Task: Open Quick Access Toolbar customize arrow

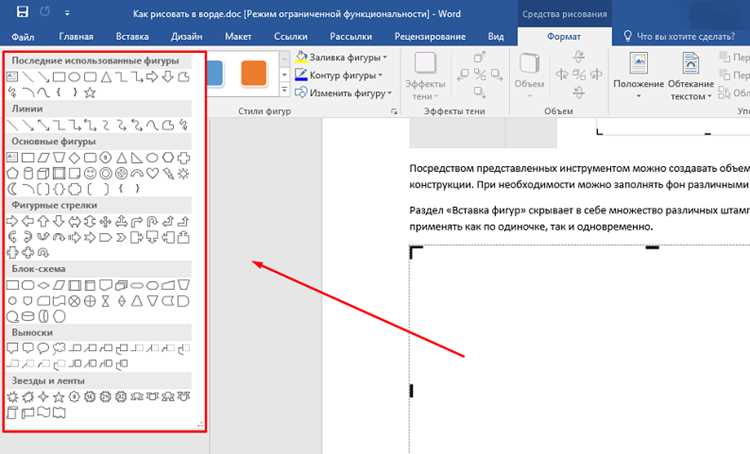Action: coord(67,13)
